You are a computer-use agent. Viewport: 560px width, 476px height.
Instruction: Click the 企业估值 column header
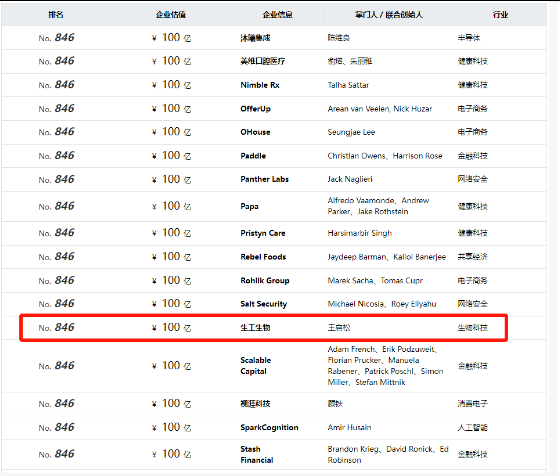pyautogui.click(x=171, y=15)
